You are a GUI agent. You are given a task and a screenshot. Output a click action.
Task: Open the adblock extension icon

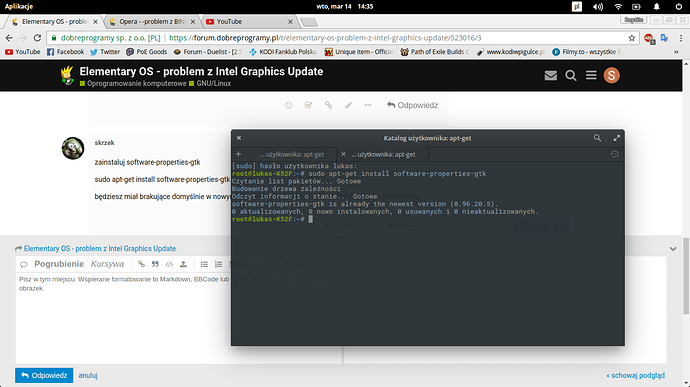pyautogui.click(x=649, y=38)
